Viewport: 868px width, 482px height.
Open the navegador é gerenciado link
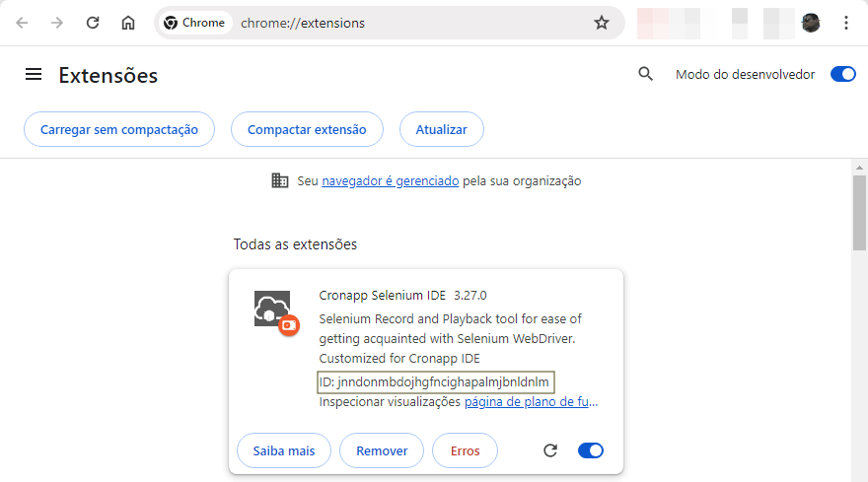391,181
